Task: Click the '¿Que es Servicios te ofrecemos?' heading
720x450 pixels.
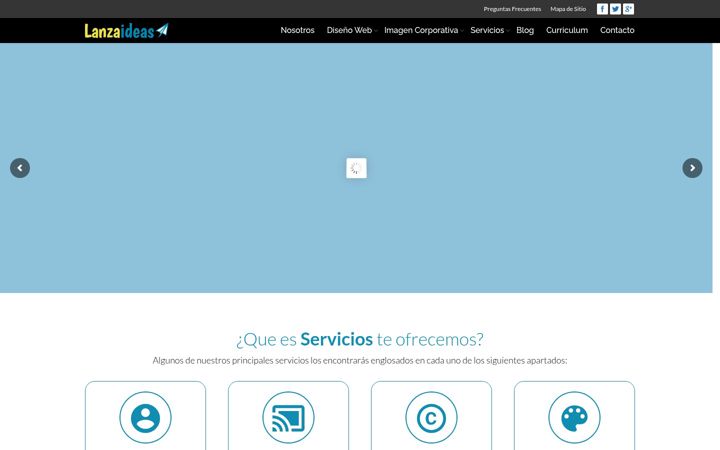Action: tap(360, 339)
